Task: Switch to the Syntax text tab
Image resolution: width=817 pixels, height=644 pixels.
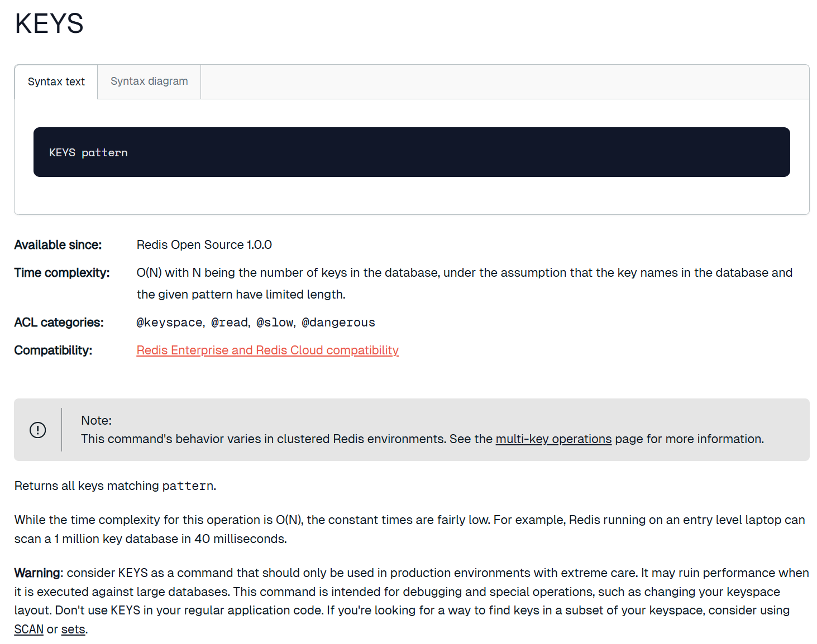Action: tap(56, 81)
